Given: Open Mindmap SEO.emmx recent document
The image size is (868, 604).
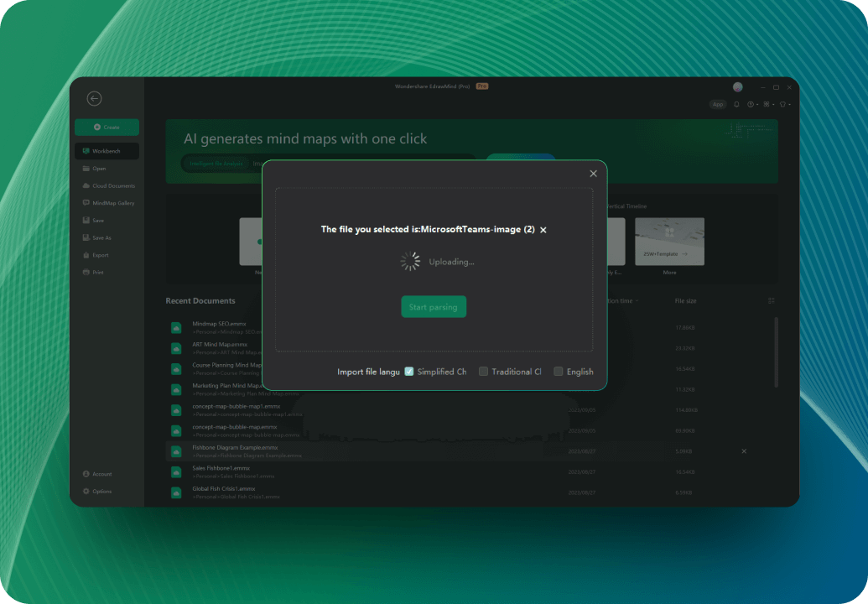Looking at the screenshot, I should [219, 324].
